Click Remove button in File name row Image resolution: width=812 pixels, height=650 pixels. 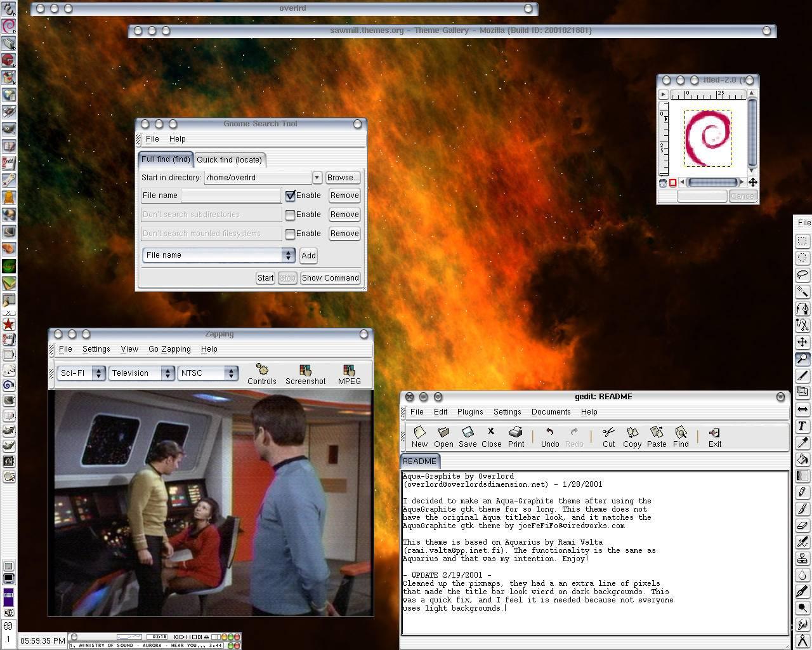pos(344,196)
